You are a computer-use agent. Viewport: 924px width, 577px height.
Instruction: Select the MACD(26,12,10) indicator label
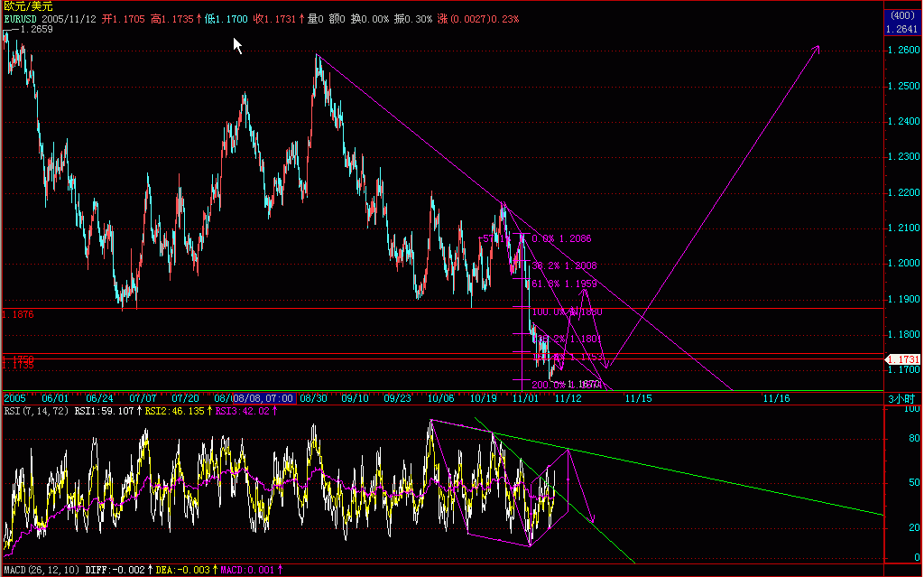(42, 570)
